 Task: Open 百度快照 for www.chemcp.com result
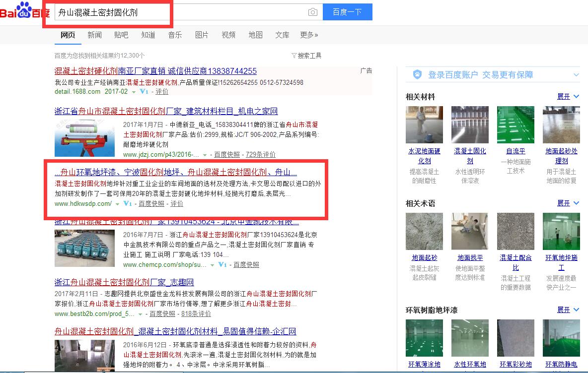coord(246,264)
